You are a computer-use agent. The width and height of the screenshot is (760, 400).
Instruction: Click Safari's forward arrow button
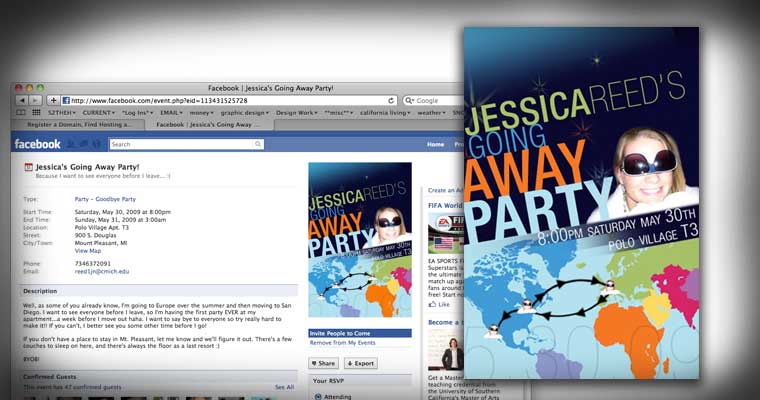(35, 100)
